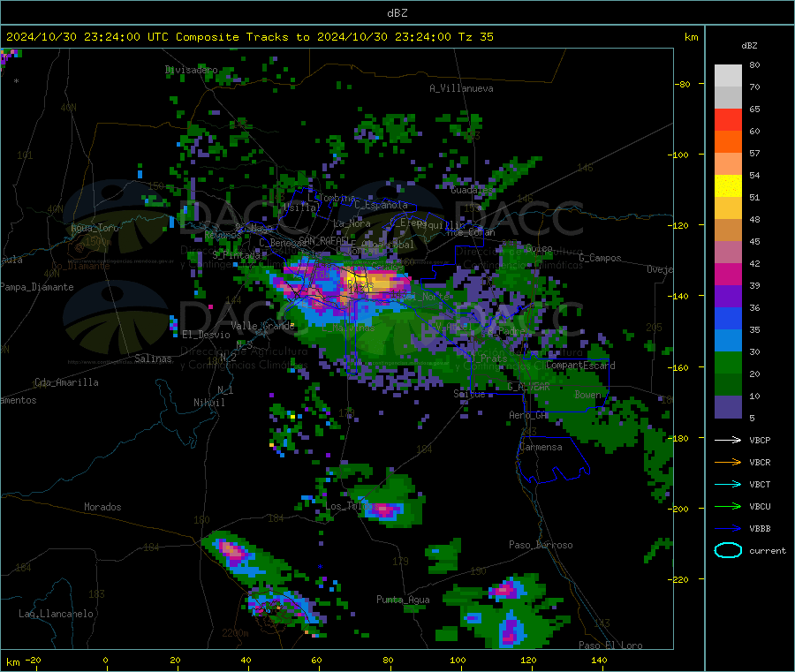The height and width of the screenshot is (672, 795).
Task: Click the Salinas place label
Action: point(153,359)
